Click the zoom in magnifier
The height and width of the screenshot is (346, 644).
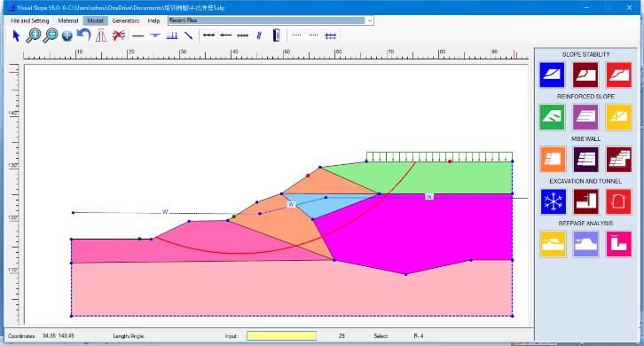tap(34, 35)
